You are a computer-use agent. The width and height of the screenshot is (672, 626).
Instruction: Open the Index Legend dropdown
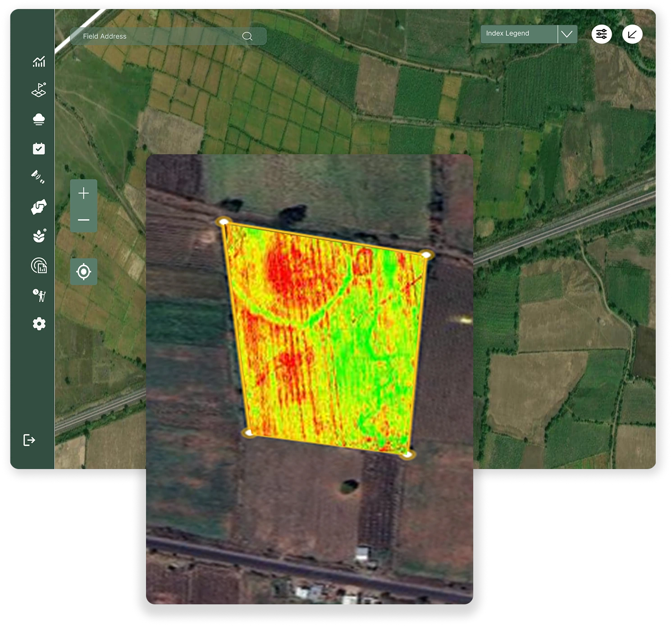529,34
